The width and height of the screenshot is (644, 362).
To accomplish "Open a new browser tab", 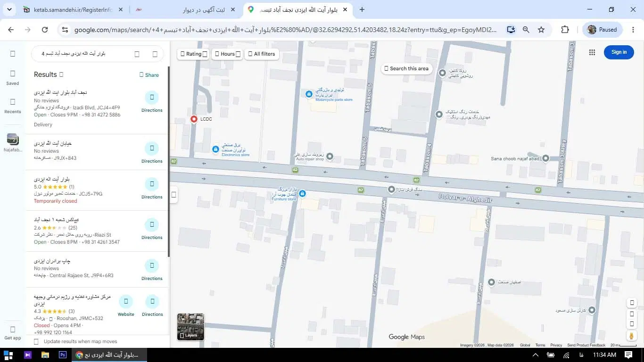I will [x=362, y=9].
